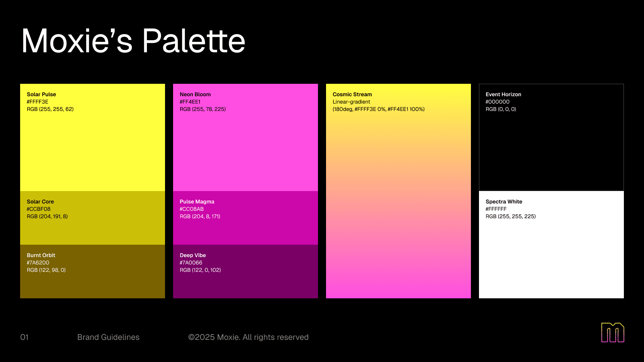Click the Moxie's Palette title
Image resolution: width=644 pixels, height=362 pixels.
coord(133,41)
